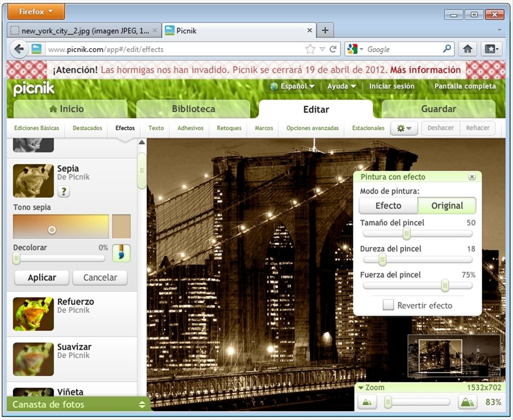
Task: Select the Adhesivos sub-tab
Action: point(191,128)
